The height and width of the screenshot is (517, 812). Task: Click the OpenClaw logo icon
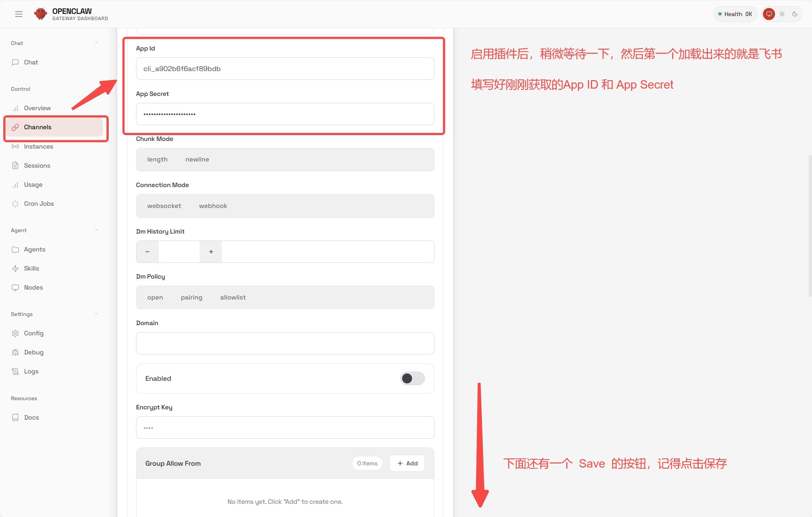[40, 14]
